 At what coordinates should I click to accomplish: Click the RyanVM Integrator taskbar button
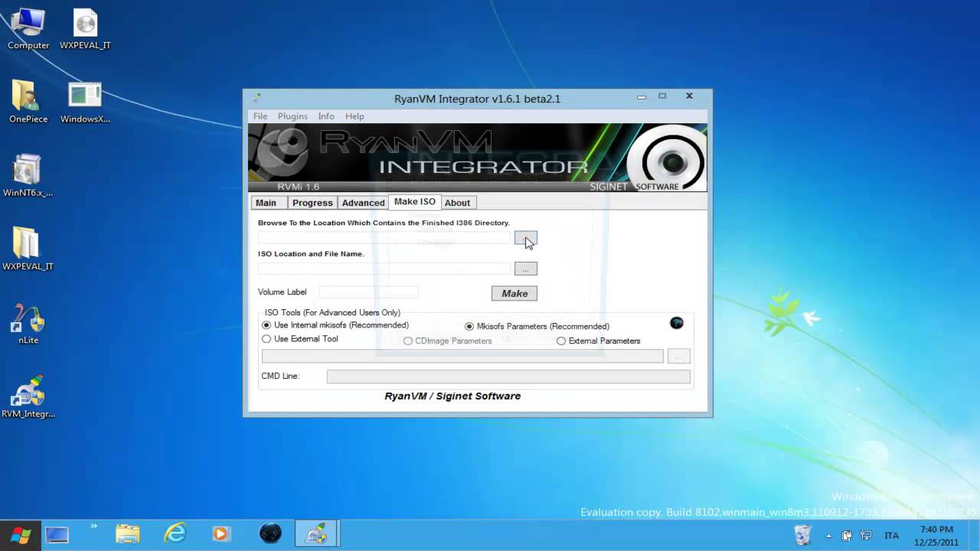[316, 534]
